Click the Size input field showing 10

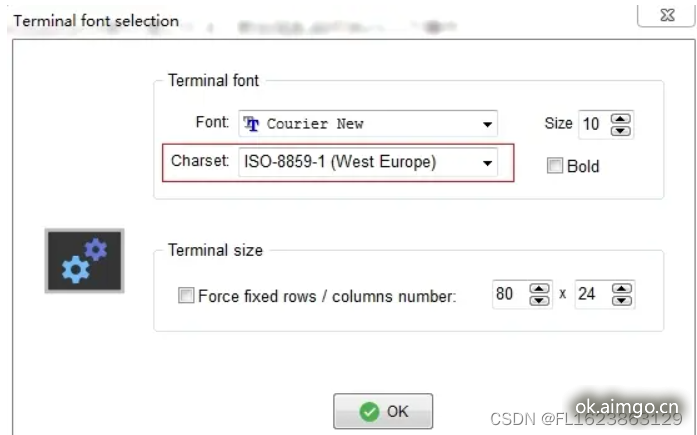point(592,124)
